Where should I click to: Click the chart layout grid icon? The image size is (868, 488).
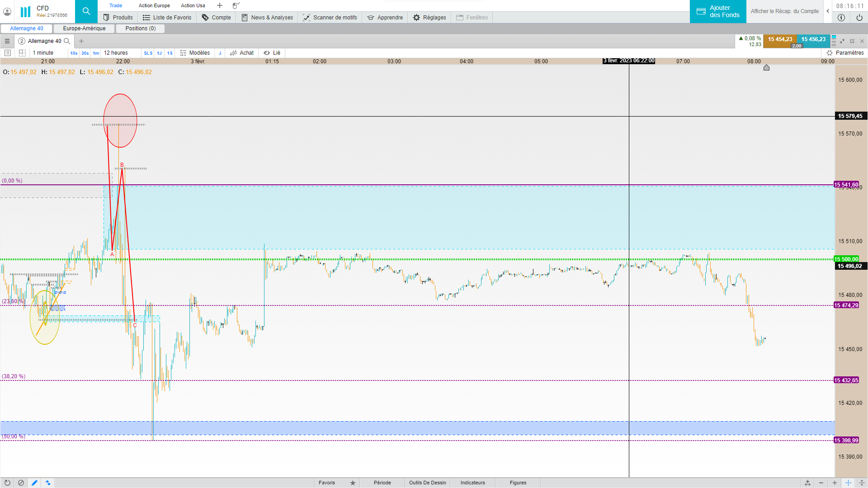coord(22,53)
